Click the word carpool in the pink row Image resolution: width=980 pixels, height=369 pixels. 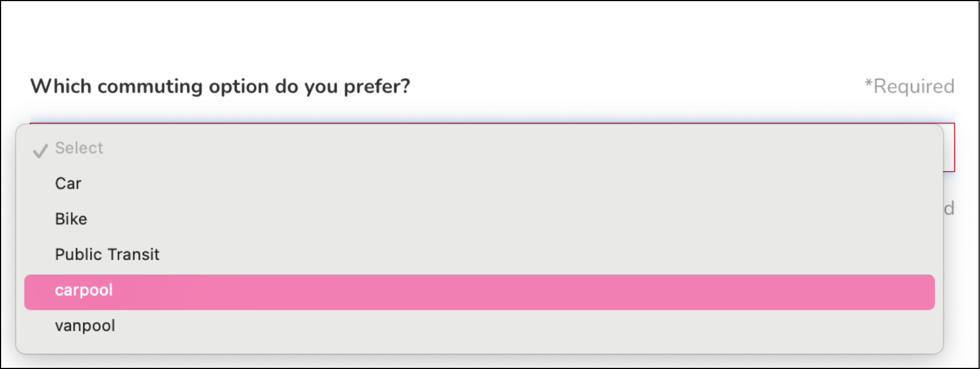84,290
